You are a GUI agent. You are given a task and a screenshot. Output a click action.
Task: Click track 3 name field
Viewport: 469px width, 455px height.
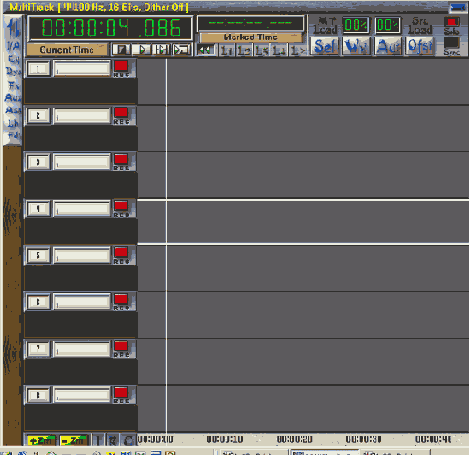coord(82,162)
